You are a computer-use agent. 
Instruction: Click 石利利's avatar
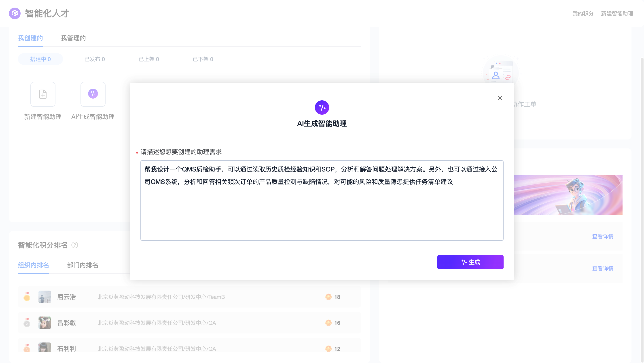(44, 347)
